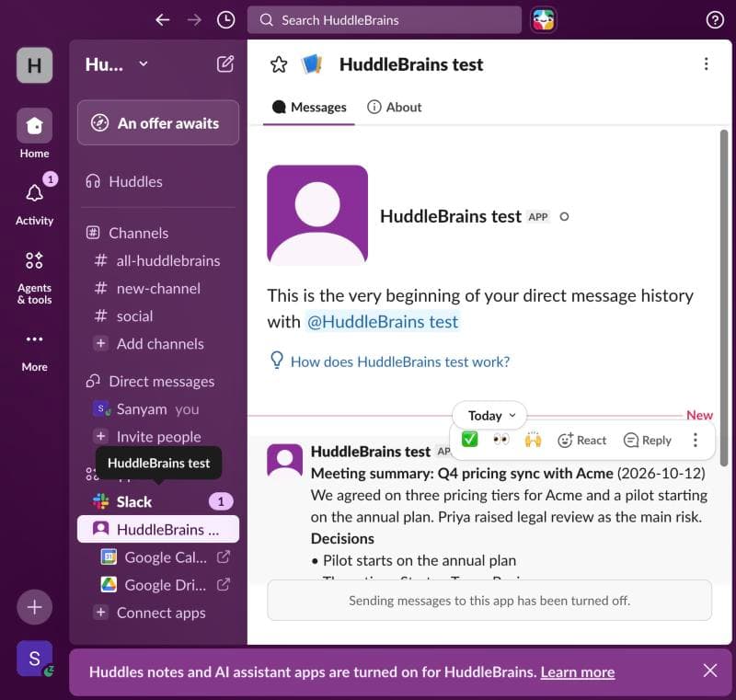Compose a new message with pencil icon
Image resolution: width=736 pixels, height=700 pixels.
[x=225, y=63]
